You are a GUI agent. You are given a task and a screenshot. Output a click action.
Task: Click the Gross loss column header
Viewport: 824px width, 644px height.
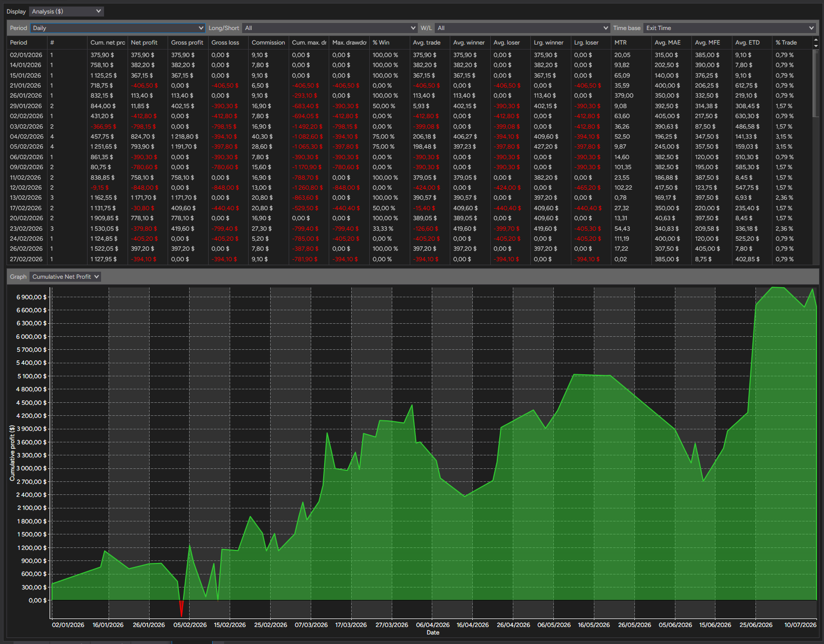[x=228, y=43]
